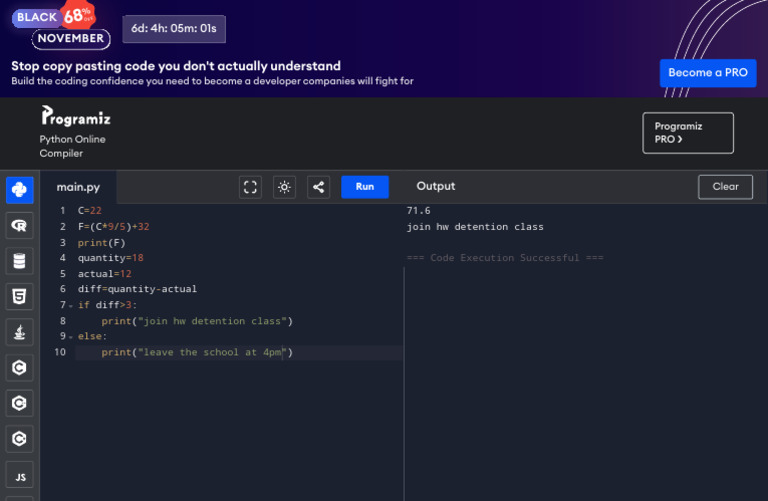
Task: Open the R compiler from sidebar
Action: pos(20,225)
